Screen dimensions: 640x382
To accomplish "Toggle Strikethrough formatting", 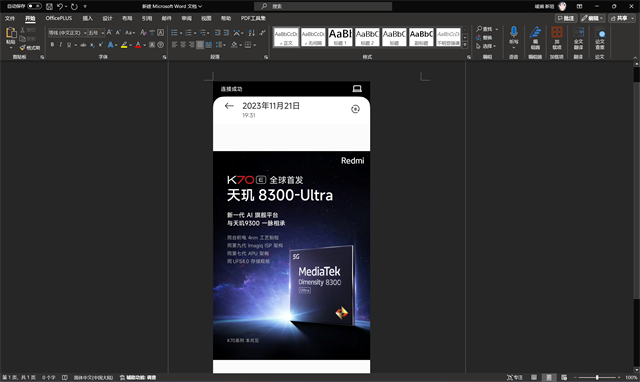I will [x=83, y=45].
